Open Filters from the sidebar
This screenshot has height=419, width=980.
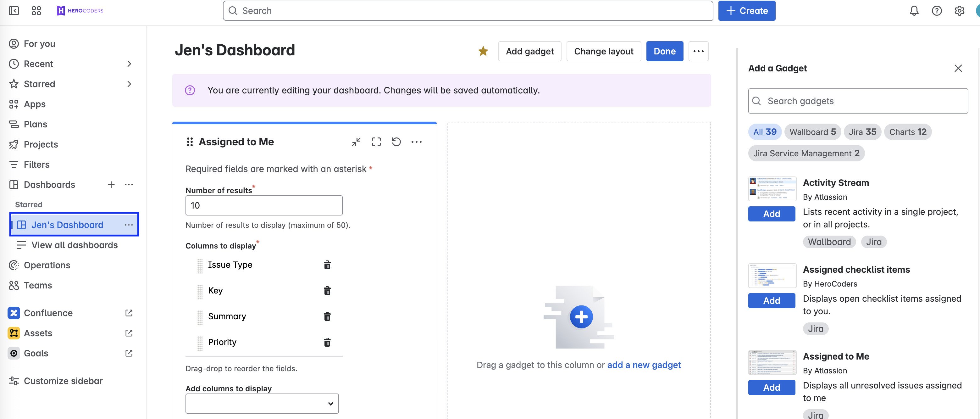36,165
